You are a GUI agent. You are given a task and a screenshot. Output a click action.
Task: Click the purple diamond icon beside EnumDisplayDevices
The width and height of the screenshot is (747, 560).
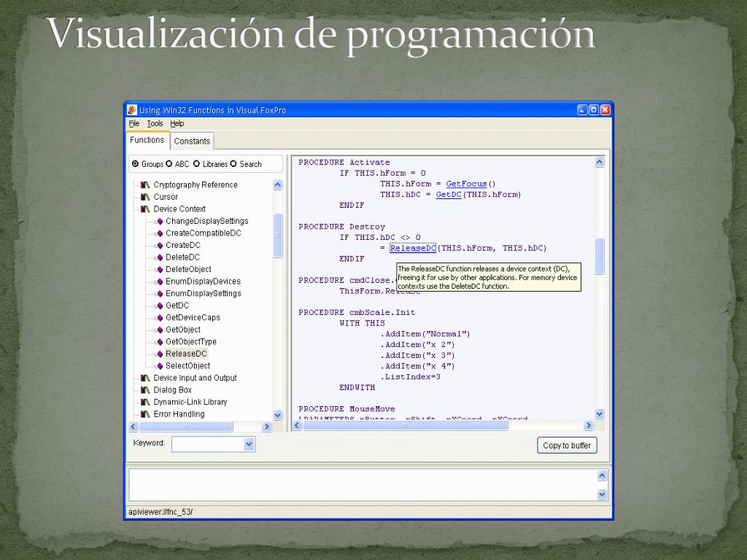[x=160, y=281]
